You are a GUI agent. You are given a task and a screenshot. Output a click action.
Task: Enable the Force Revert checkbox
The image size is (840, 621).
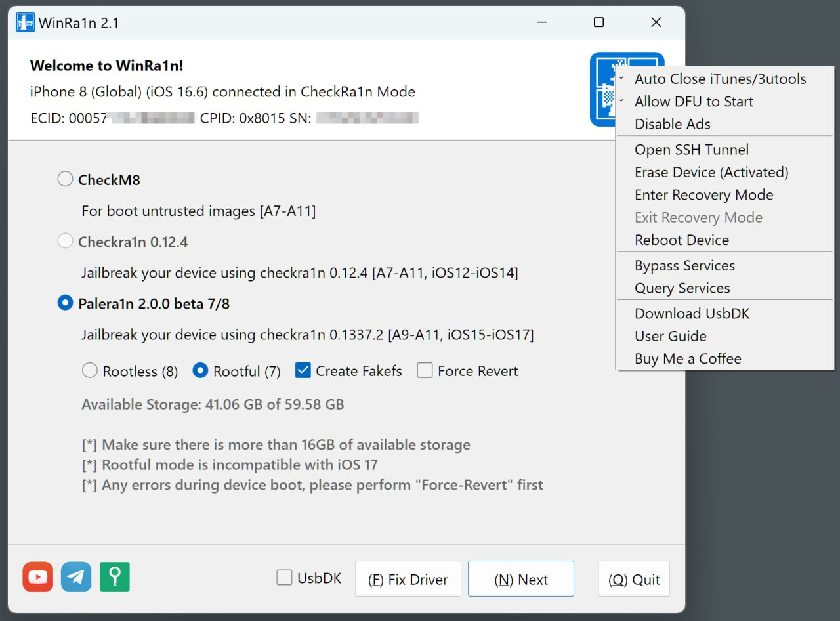click(424, 371)
